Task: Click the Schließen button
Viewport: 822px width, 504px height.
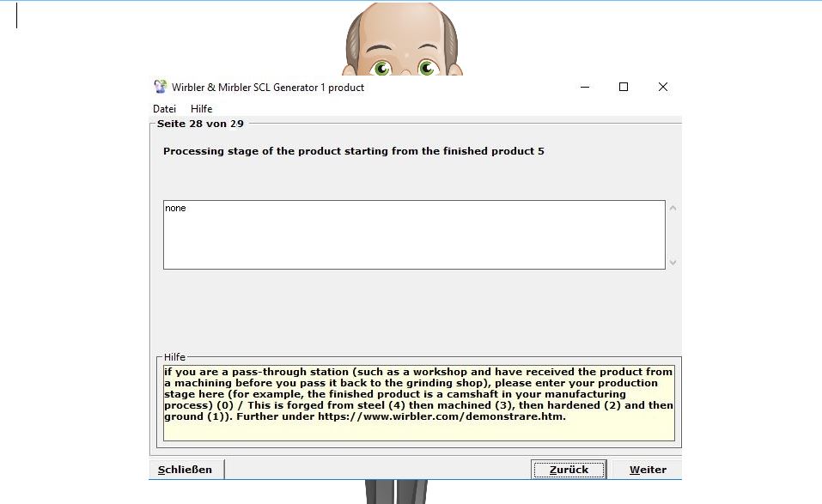Action: tap(186, 470)
